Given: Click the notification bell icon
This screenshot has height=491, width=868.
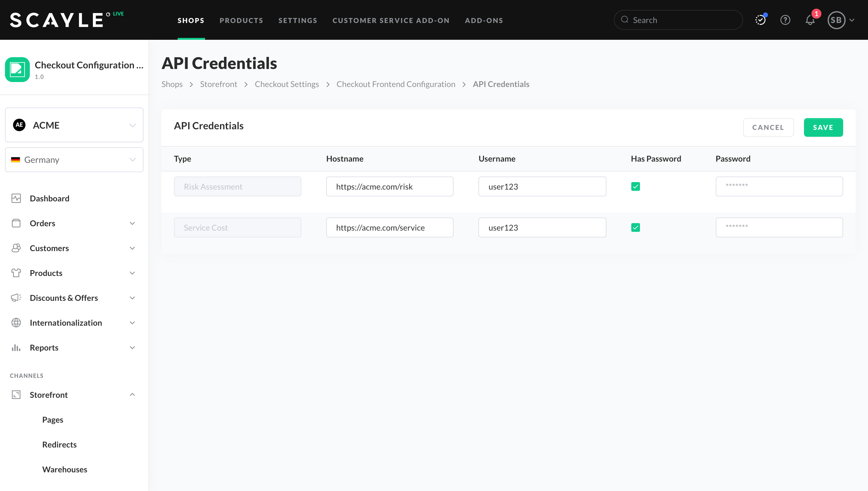Looking at the screenshot, I should tap(810, 20).
